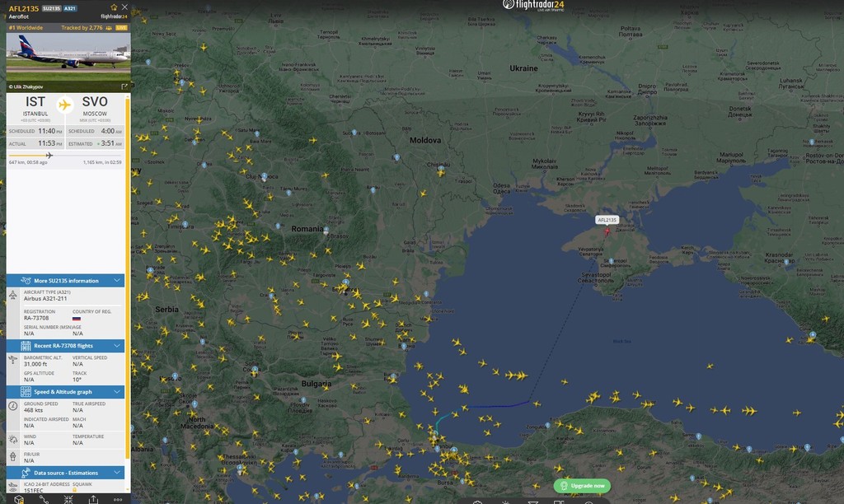Viewport: 844px width, 504px height.
Task: Click the Track 10° value
Action: (x=77, y=379)
